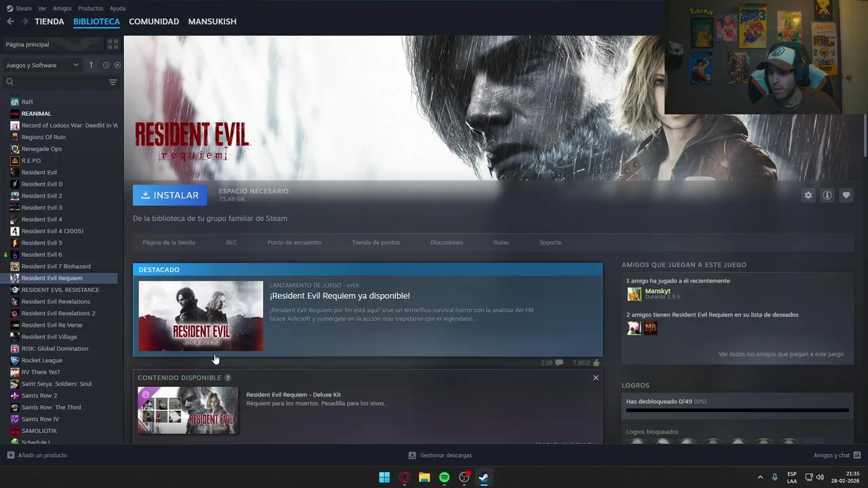Image resolution: width=868 pixels, height=488 pixels.
Task: Open advanced library filters icon
Action: (x=113, y=82)
